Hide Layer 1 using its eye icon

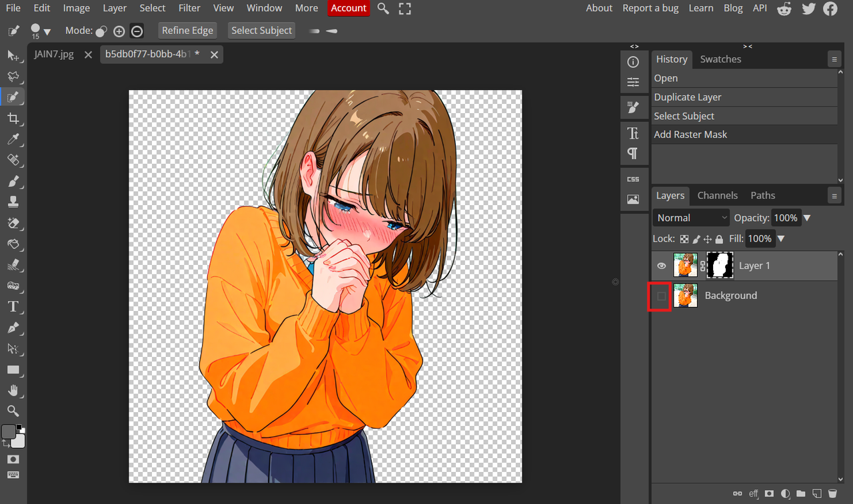[x=661, y=266]
